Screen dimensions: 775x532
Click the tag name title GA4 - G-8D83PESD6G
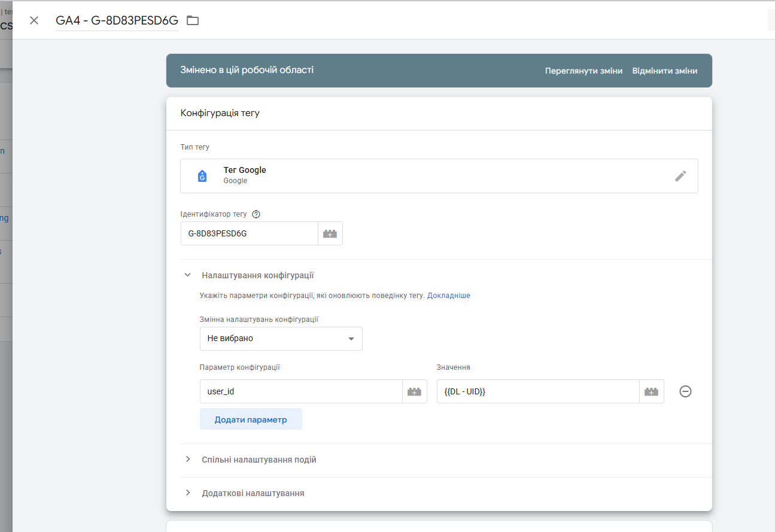tap(117, 20)
